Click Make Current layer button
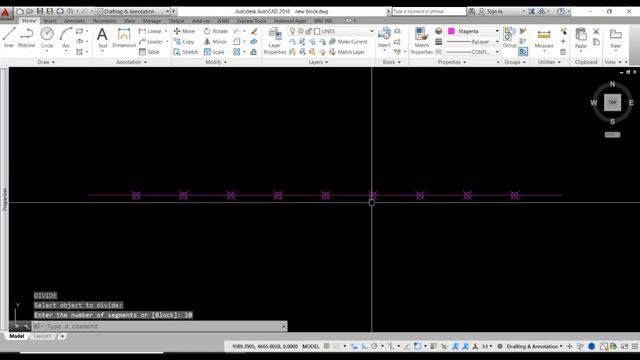640x360 pixels. [x=348, y=42]
